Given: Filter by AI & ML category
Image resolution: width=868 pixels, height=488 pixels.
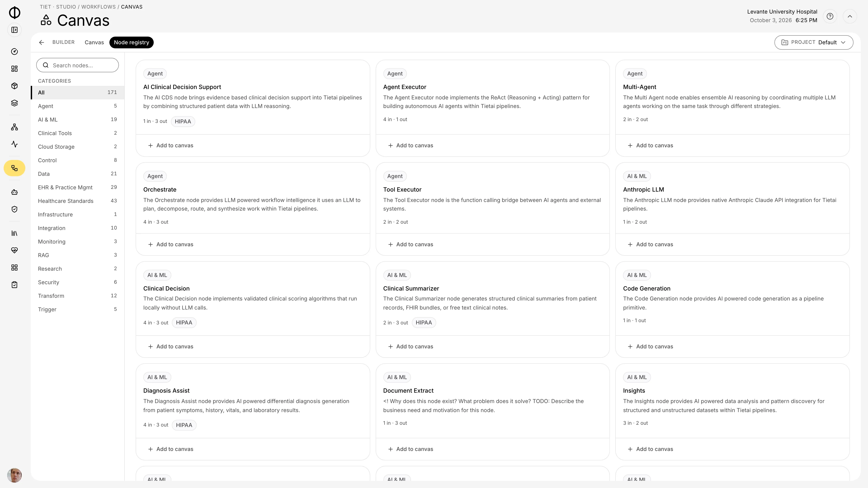Looking at the screenshot, I should pos(78,120).
